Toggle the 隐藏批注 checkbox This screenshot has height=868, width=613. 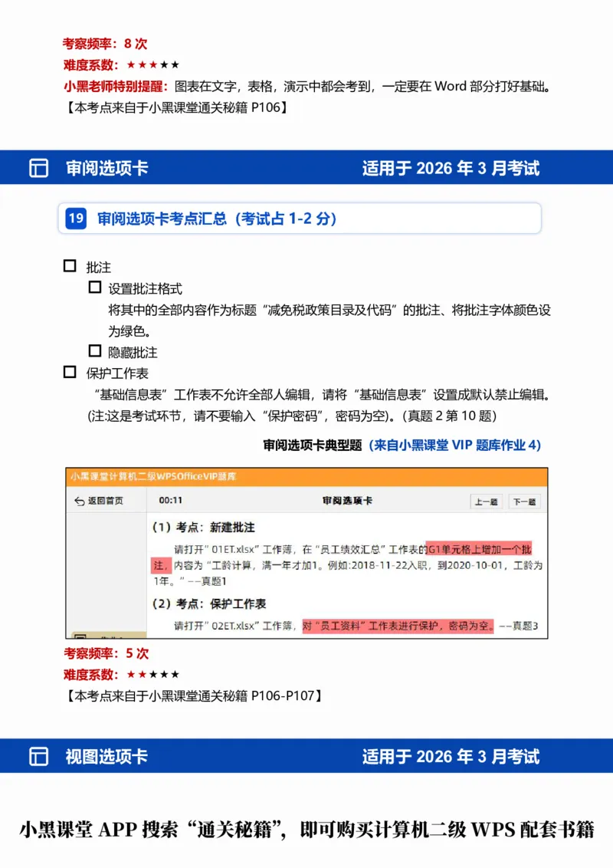(x=93, y=352)
